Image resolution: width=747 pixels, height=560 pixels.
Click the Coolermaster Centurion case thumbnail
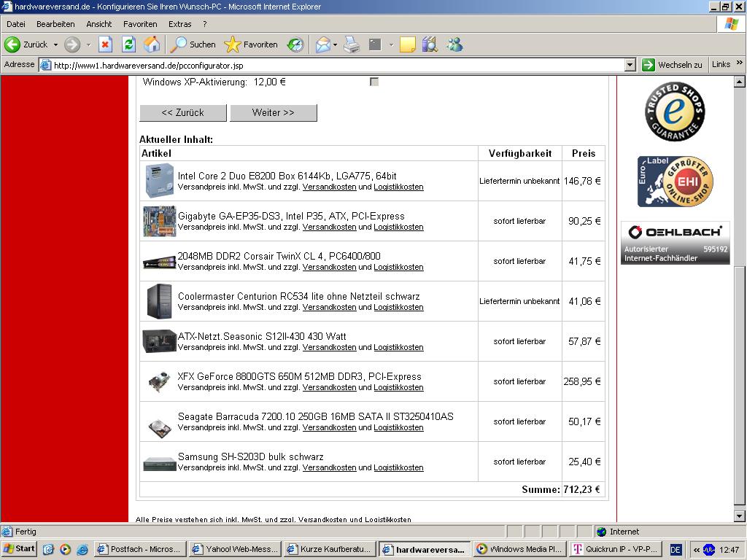pos(159,301)
